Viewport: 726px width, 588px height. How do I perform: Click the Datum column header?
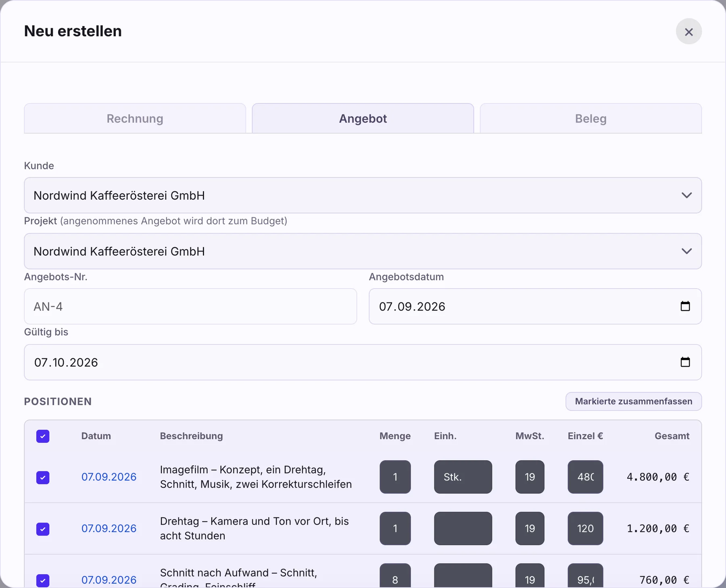coord(96,436)
